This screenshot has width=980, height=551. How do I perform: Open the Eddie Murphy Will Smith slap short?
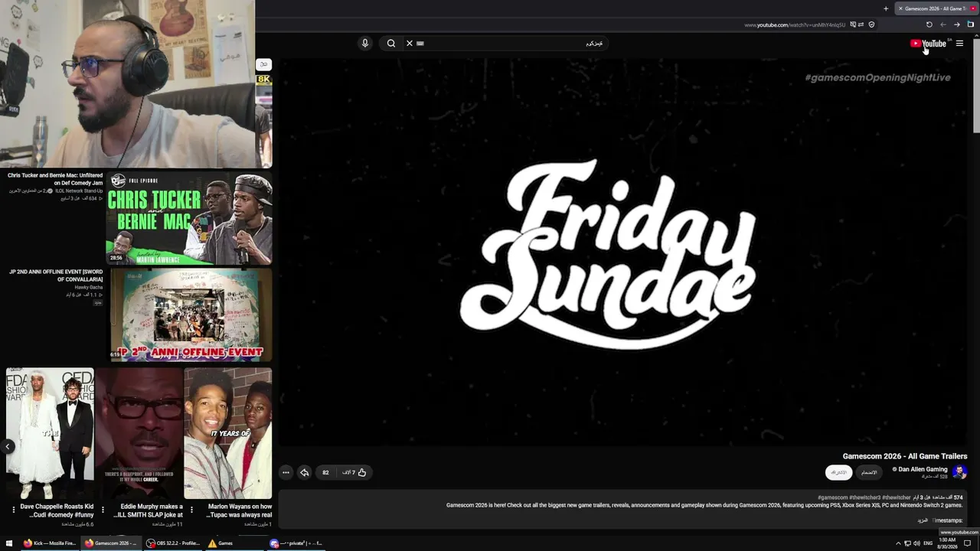(x=139, y=433)
